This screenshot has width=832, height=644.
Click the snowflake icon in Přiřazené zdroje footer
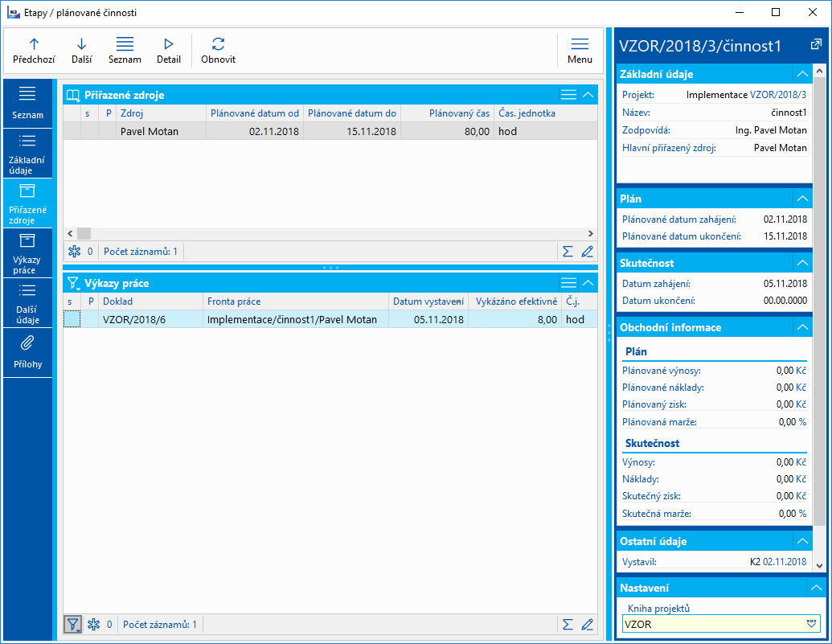[74, 252]
